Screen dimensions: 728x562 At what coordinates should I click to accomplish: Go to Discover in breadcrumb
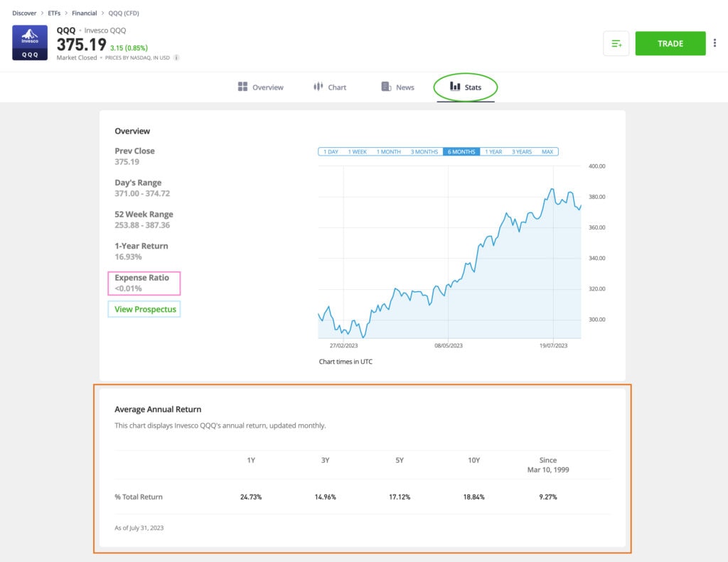point(24,13)
